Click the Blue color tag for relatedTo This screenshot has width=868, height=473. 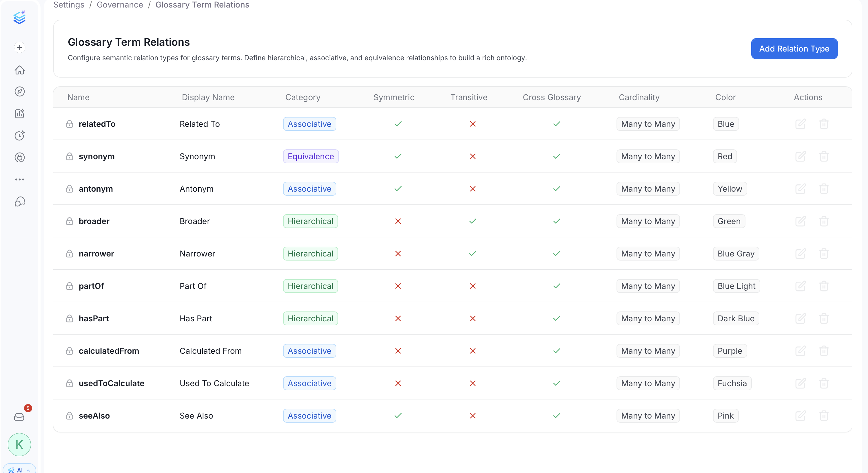click(x=725, y=124)
